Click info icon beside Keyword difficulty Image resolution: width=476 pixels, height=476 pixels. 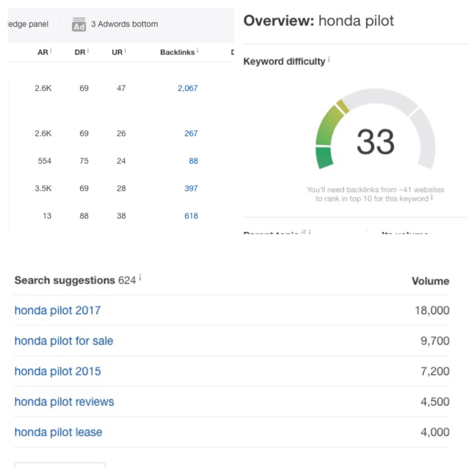pyautogui.click(x=329, y=59)
